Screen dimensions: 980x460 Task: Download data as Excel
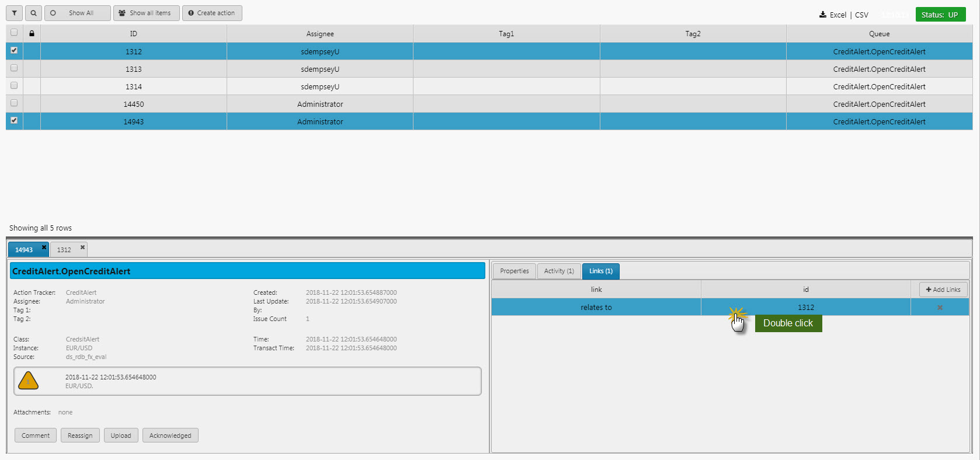pyautogui.click(x=833, y=15)
